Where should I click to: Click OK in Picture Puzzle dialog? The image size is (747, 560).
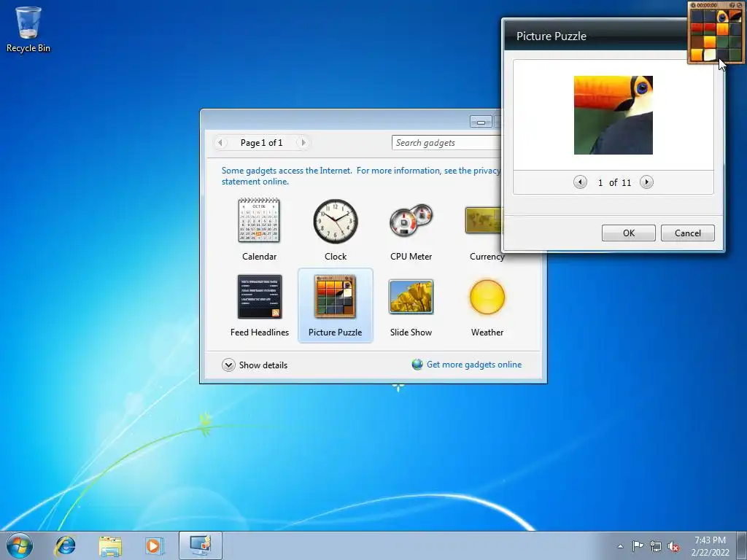pyautogui.click(x=628, y=233)
